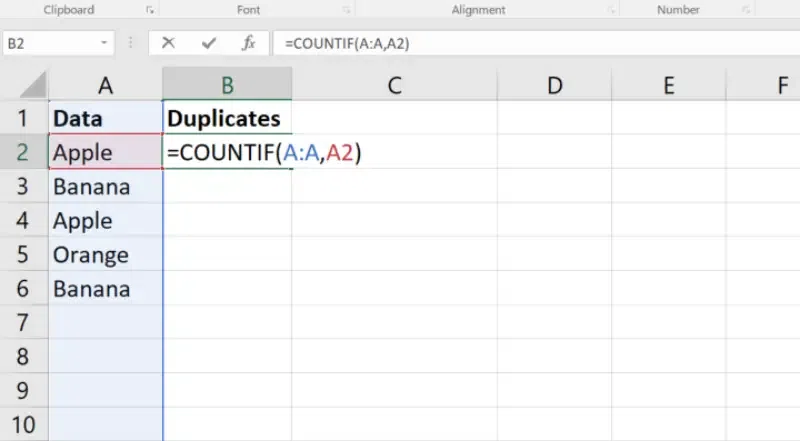Select the first Banana cell in row 3
This screenshot has width=800, height=441.
(x=105, y=187)
